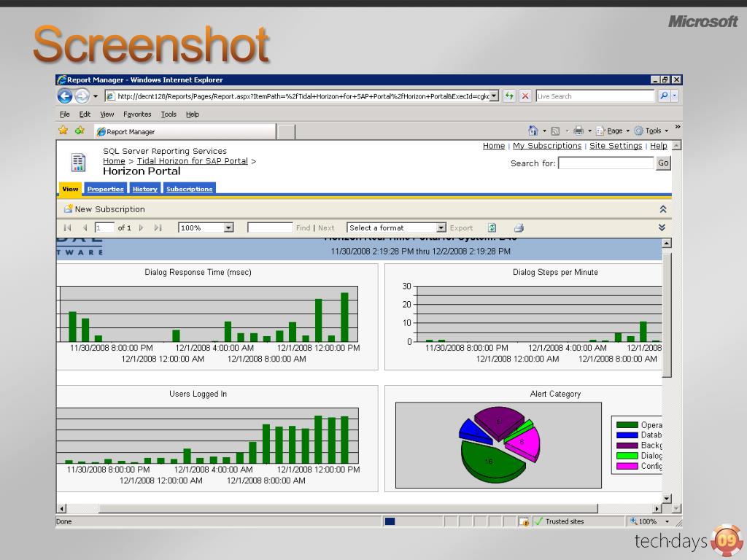The height and width of the screenshot is (560, 747).
Task: Click the Live Search magnifier icon
Action: coord(664,96)
